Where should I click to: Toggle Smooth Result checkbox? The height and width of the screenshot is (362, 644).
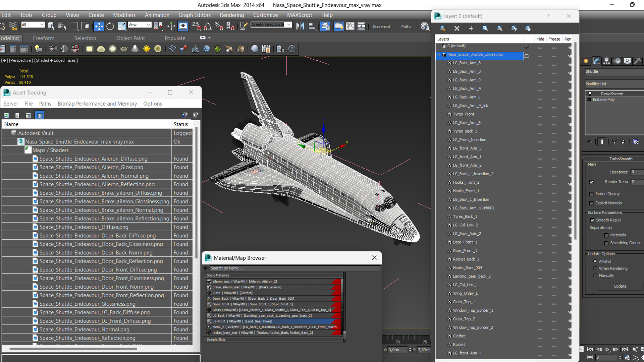point(592,220)
